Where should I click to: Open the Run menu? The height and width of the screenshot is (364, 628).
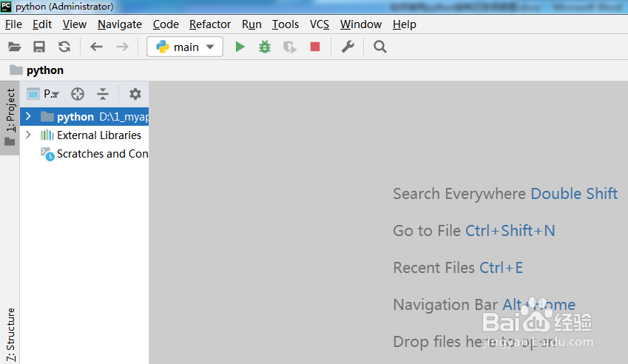tap(251, 24)
